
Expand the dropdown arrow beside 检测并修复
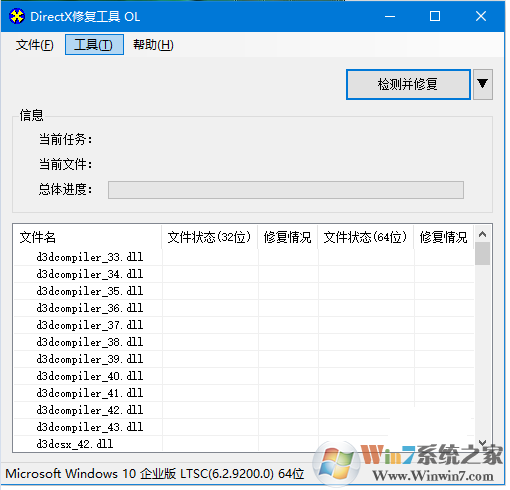(483, 84)
